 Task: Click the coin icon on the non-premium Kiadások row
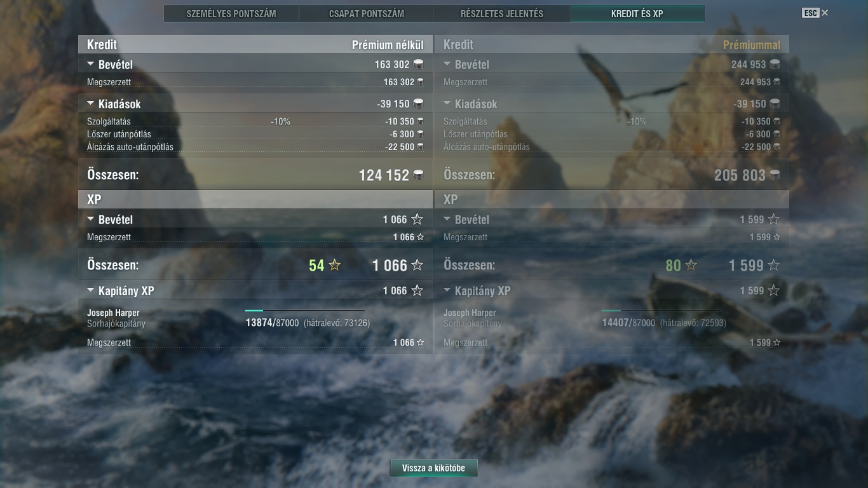click(418, 104)
